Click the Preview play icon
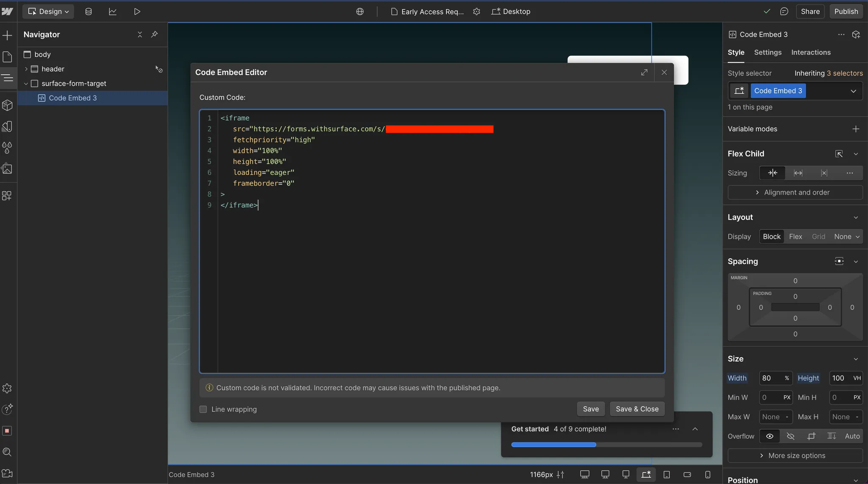This screenshot has height=484, width=868. click(137, 11)
